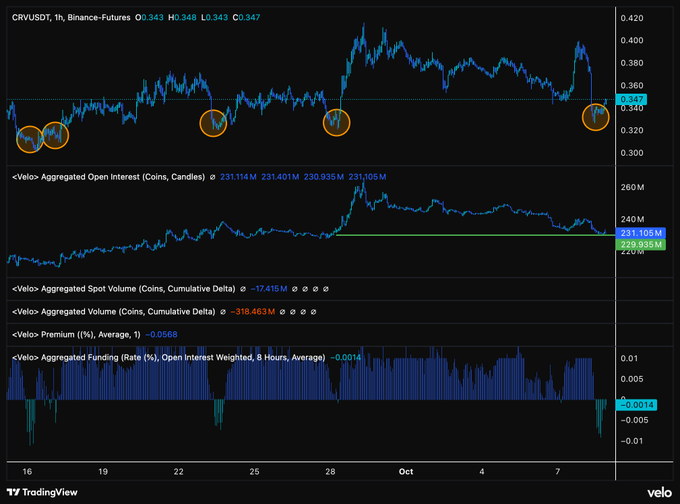This screenshot has width=680, height=504.
Task: Click the 28 date label on time axis
Action: 330,471
